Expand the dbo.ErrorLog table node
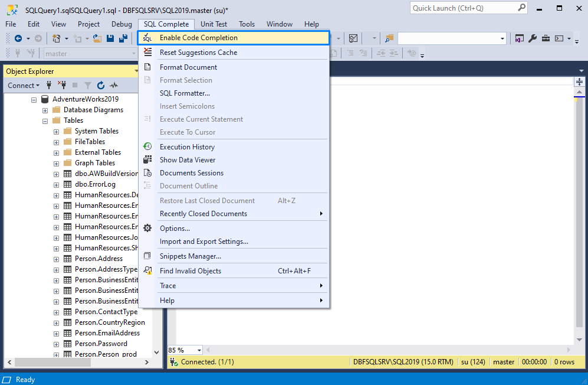 pos(56,185)
